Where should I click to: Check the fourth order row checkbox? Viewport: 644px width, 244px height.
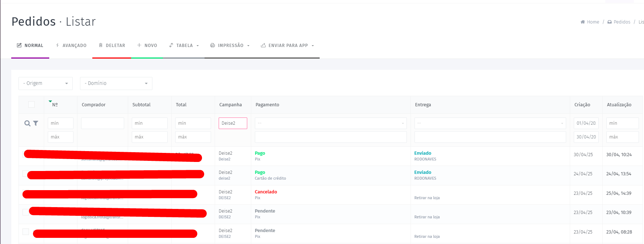tap(26, 212)
